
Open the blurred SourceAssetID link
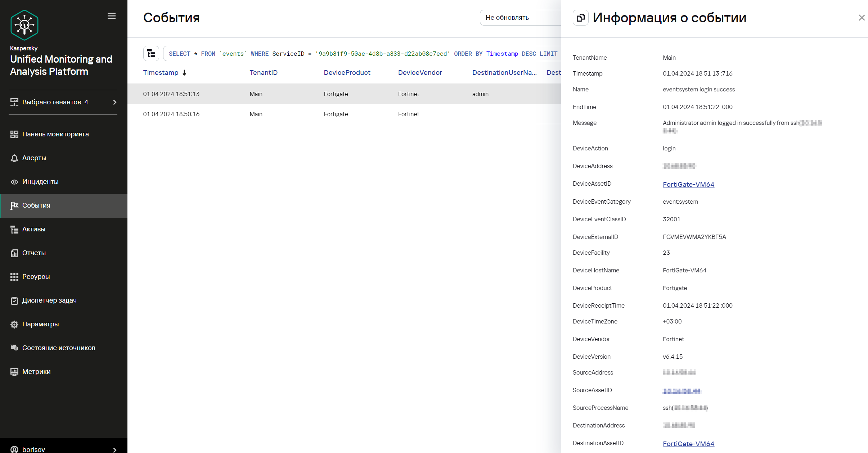coord(682,391)
